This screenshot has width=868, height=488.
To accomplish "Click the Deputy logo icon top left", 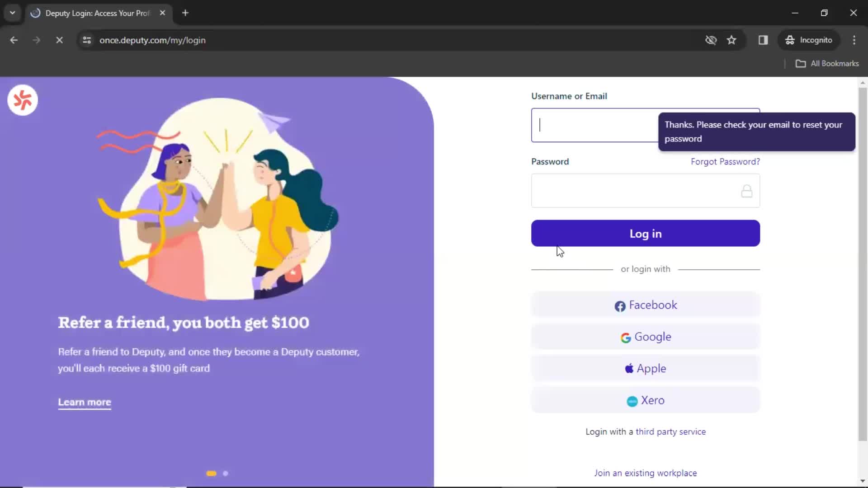I will click(22, 100).
